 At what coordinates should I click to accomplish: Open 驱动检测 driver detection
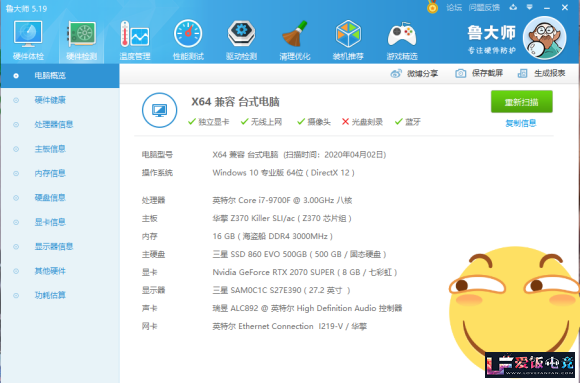pyautogui.click(x=242, y=40)
